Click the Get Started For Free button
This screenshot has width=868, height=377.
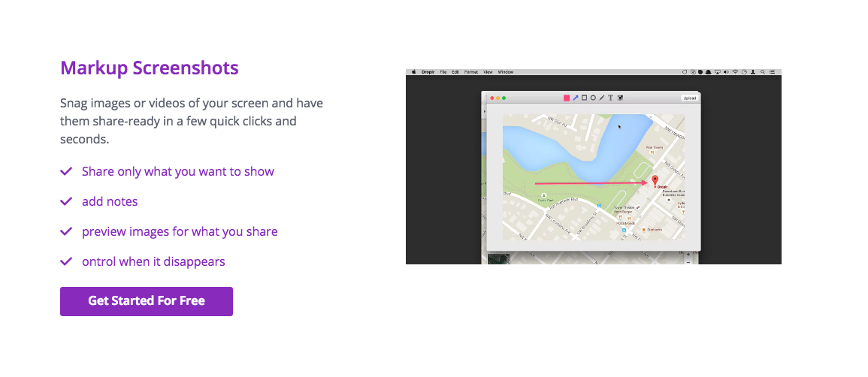[x=146, y=301]
